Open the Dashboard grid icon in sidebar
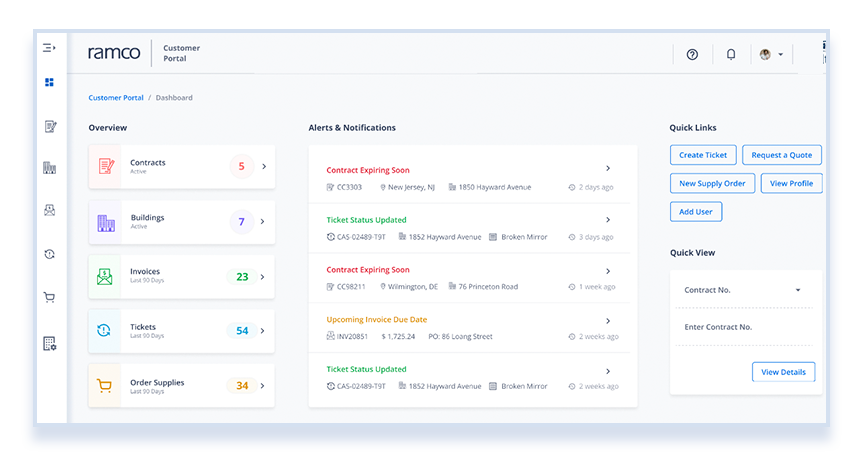 (50, 82)
